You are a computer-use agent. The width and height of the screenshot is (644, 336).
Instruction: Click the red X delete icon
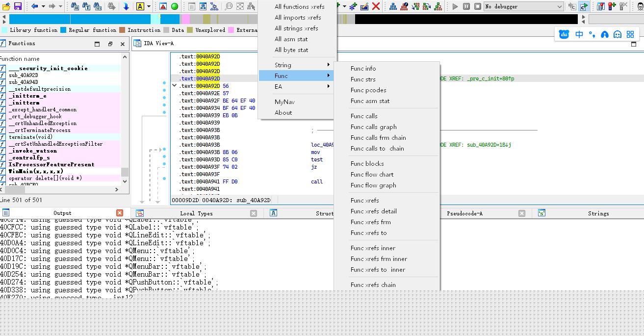point(376,6)
